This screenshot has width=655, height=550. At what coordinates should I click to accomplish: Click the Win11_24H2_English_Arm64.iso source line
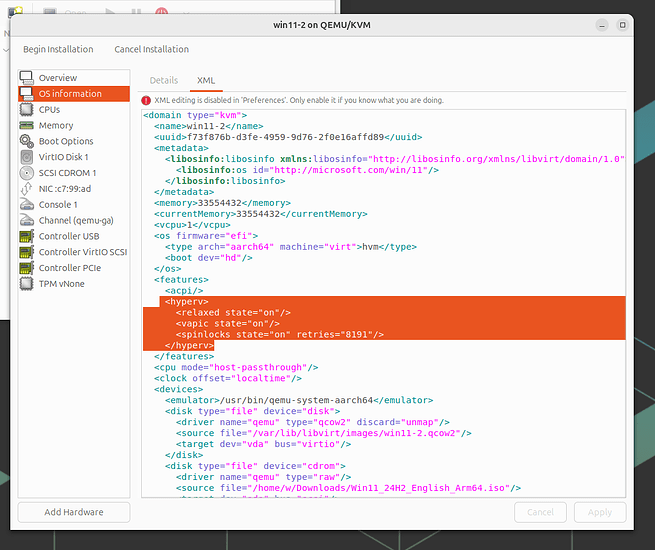click(348, 488)
